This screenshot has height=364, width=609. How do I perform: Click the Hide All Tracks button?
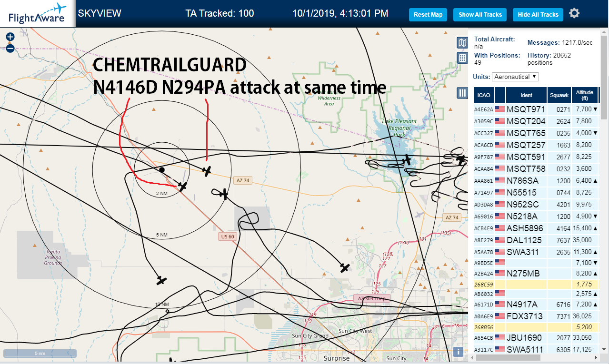click(x=538, y=15)
